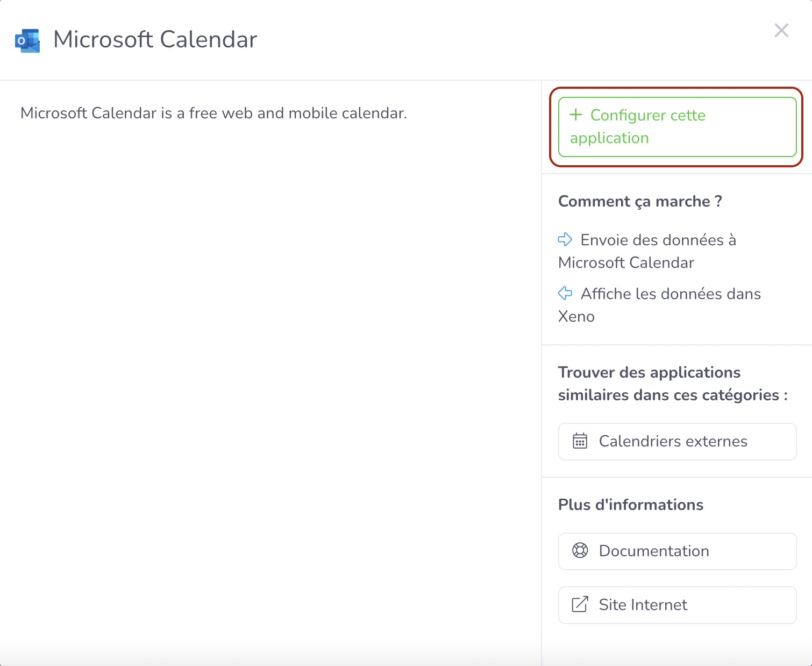Screen dimensions: 812x666
Task: Open the "Calendriers externes" category label
Action: (x=673, y=441)
